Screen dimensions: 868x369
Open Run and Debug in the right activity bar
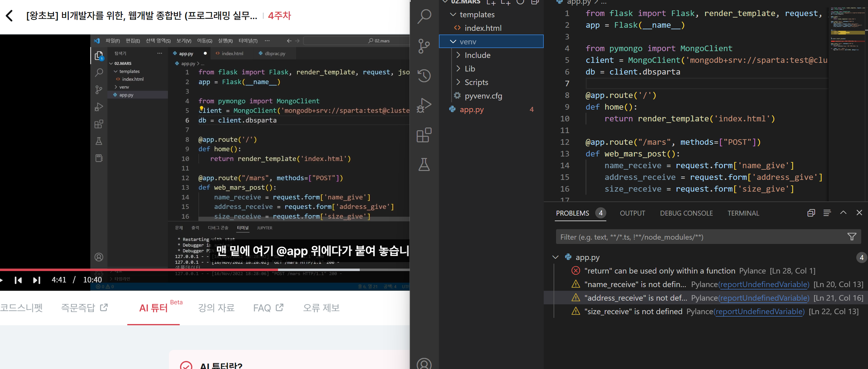click(x=424, y=105)
